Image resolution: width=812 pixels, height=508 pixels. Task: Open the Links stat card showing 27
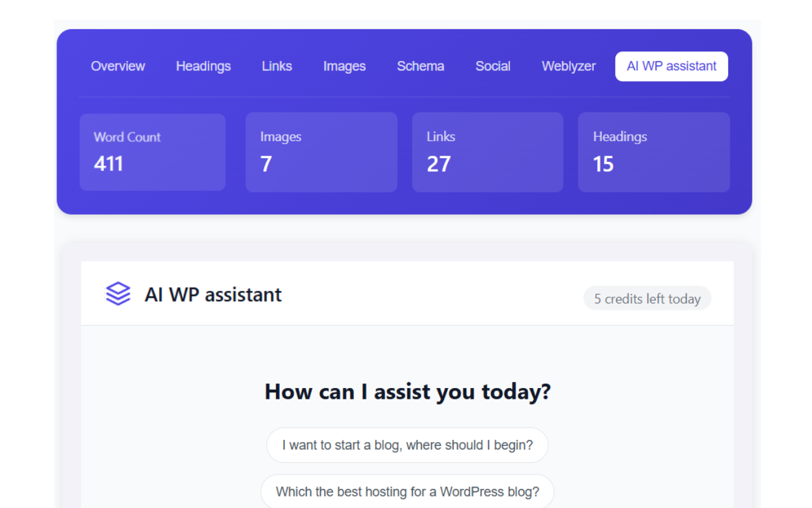487,152
